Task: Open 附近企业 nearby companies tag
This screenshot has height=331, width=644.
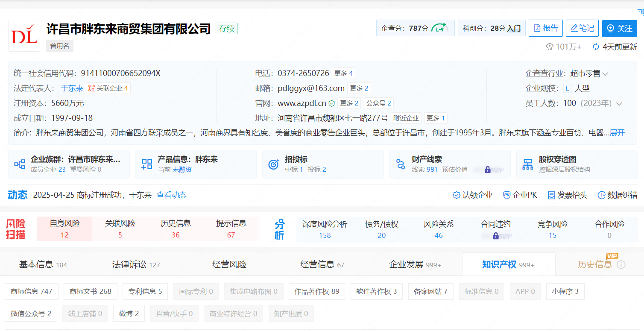Action: [x=406, y=118]
